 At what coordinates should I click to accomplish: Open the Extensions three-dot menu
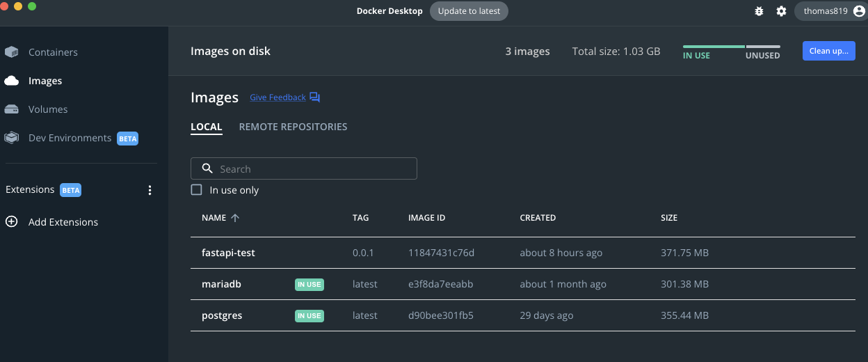pyautogui.click(x=150, y=190)
